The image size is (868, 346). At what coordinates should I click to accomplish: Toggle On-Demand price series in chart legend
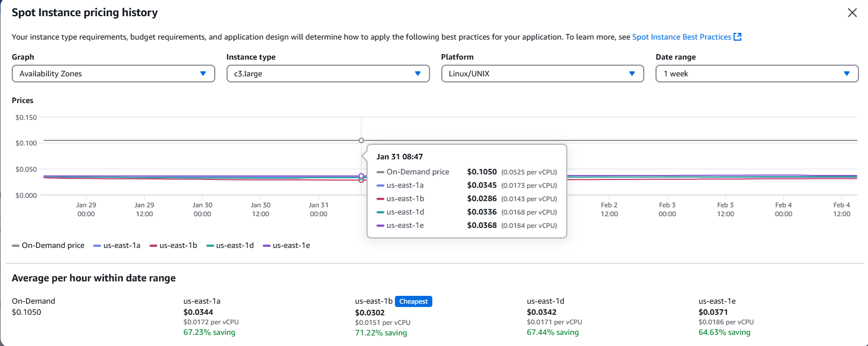49,245
